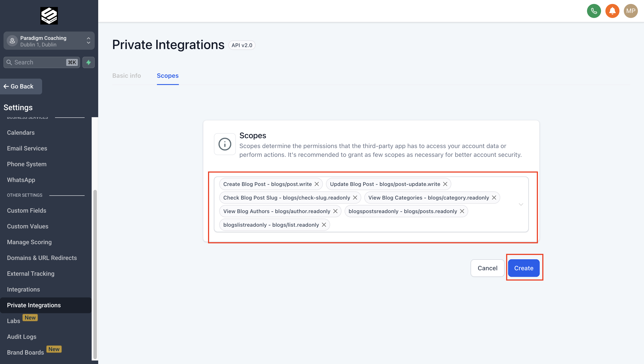Expand the Paradigm Coaching account switcher
The width and height of the screenshot is (644, 364).
(x=88, y=41)
